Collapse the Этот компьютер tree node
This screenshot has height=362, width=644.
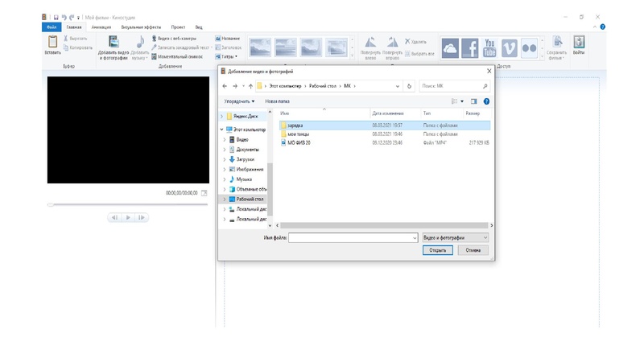[x=222, y=130]
